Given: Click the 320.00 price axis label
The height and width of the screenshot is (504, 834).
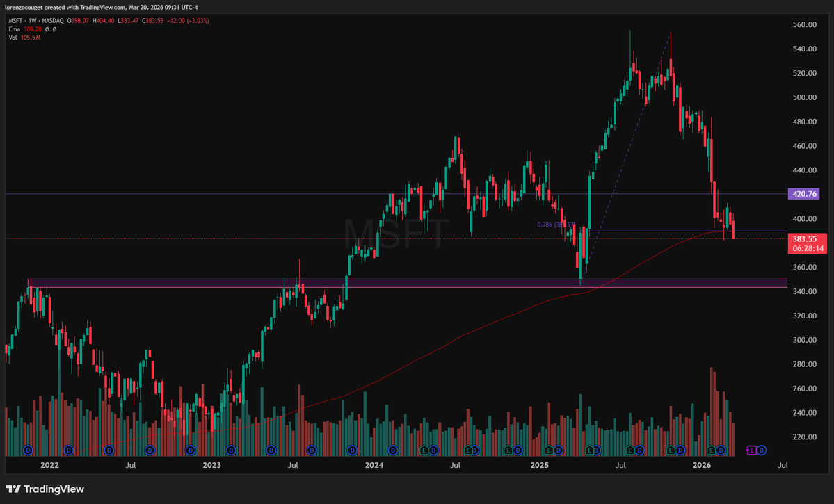Looking at the screenshot, I should 804,316.
